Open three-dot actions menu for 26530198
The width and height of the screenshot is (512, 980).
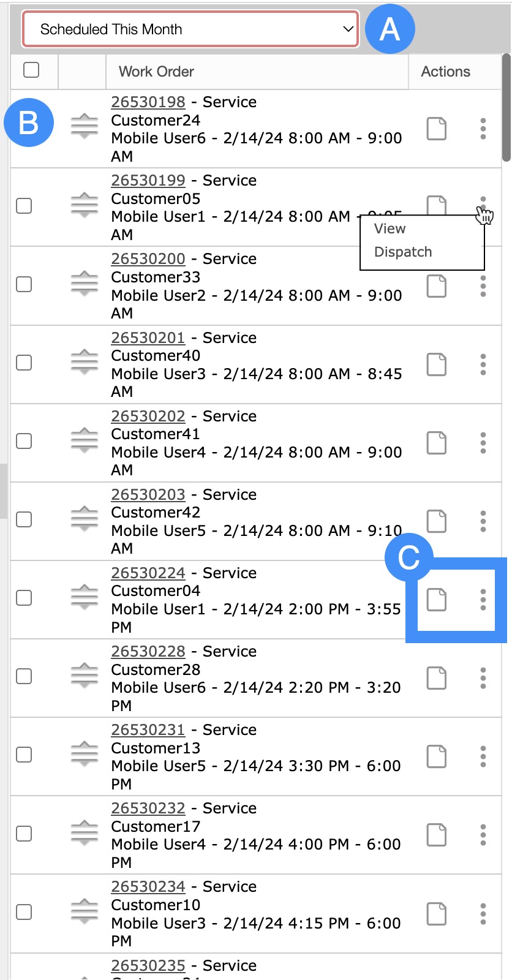pos(483,129)
